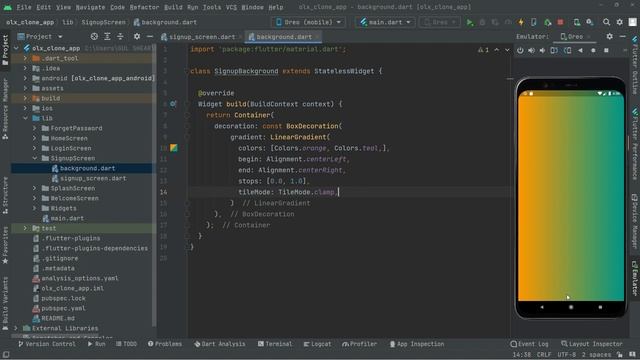Image resolution: width=640 pixels, height=360 pixels.
Task: Open Project panel options gear
Action: pos(137,37)
